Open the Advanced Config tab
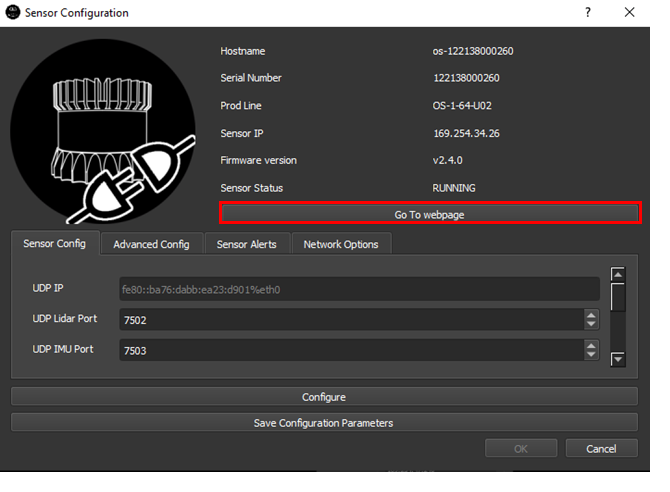This screenshot has width=670, height=492. [x=151, y=244]
